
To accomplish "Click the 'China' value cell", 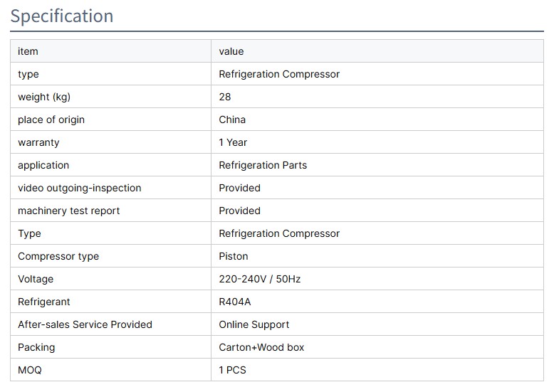I will pos(232,120).
